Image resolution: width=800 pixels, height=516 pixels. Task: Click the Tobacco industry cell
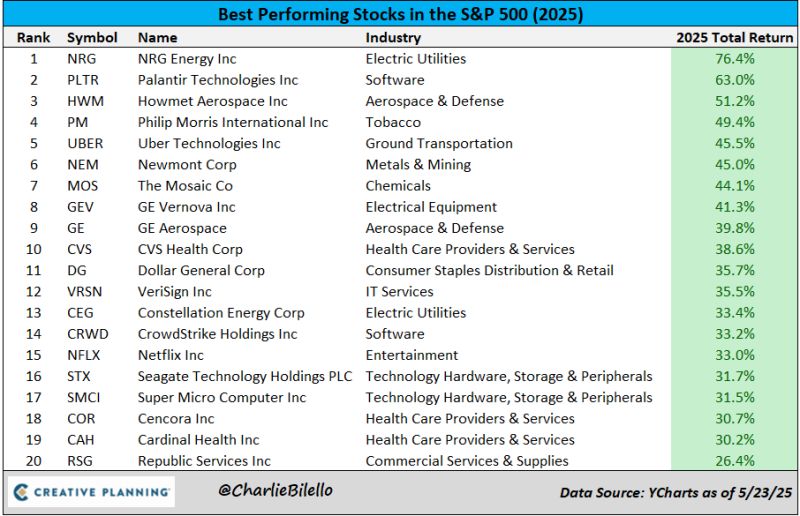(393, 122)
